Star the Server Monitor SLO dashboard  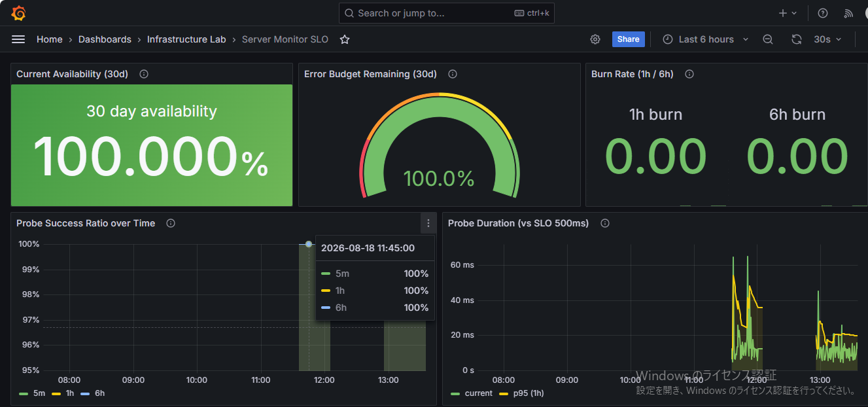click(345, 39)
